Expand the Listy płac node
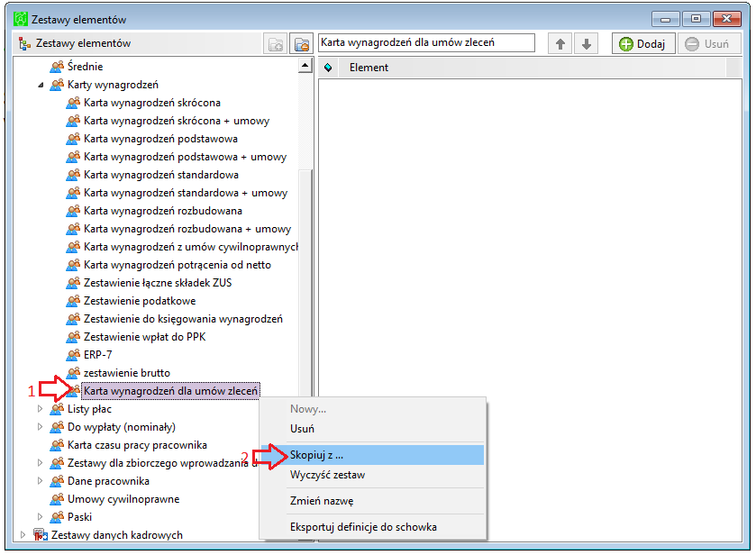Screen dimensions: 756x555 (40, 409)
